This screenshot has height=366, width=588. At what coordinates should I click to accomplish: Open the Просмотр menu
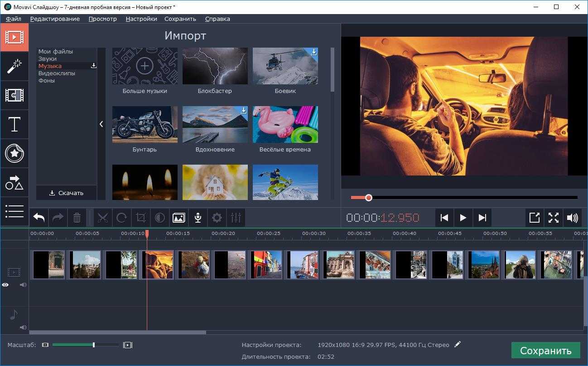pos(103,19)
